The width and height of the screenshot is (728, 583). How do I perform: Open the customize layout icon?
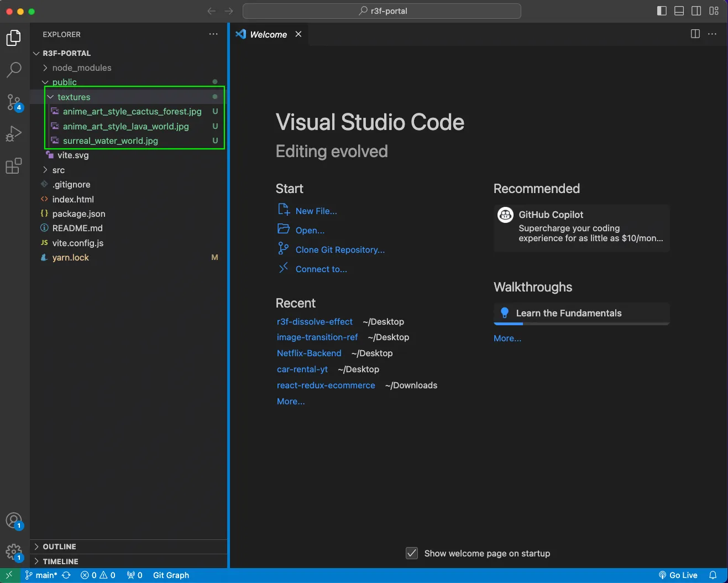coord(714,11)
